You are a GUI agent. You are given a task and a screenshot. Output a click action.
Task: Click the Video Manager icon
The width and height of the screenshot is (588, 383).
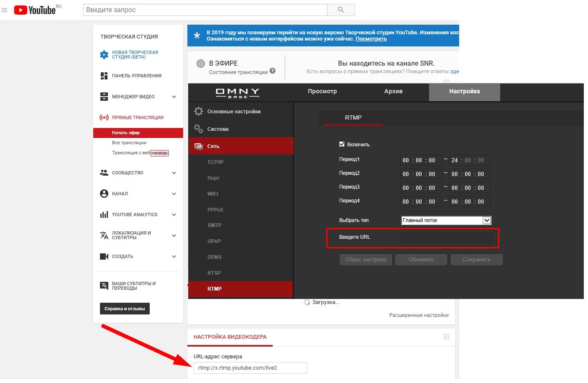[104, 97]
